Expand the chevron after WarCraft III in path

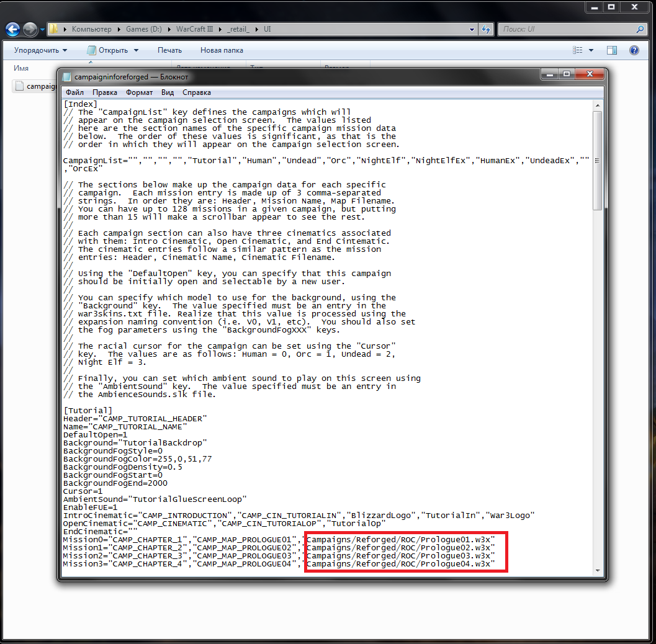pyautogui.click(x=220, y=29)
